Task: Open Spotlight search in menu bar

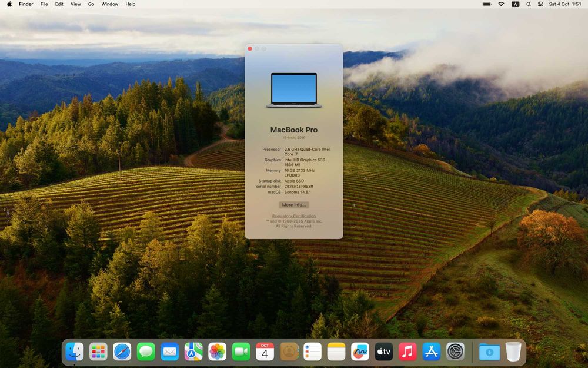Action: click(529, 4)
